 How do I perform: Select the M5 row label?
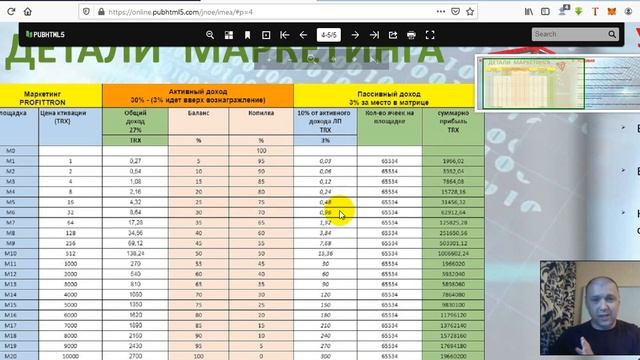pyautogui.click(x=11, y=202)
